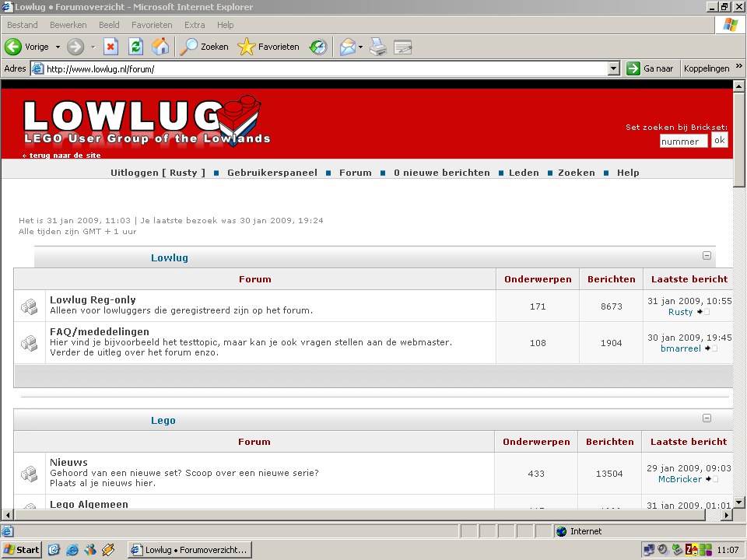View latest post icon next to Rusty

[703, 312]
